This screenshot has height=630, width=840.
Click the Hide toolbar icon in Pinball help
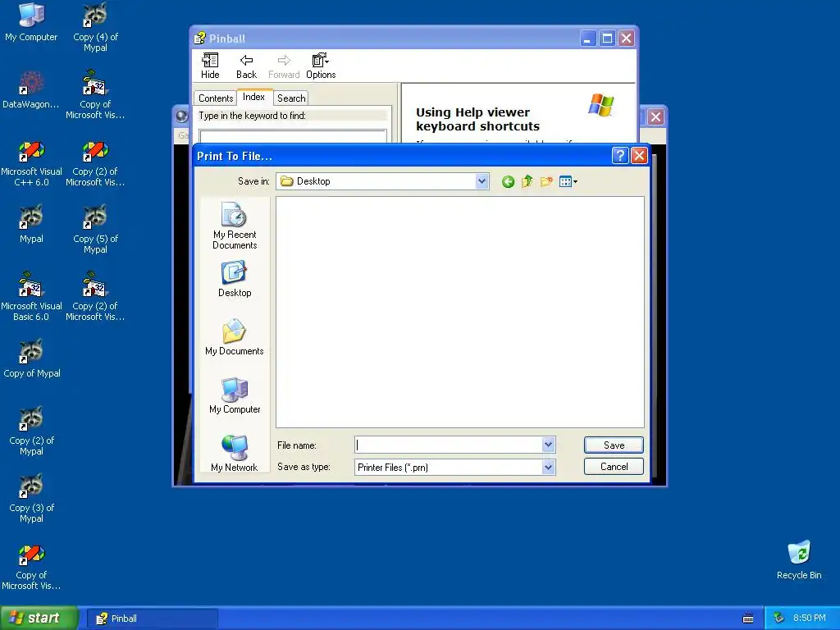pyautogui.click(x=210, y=66)
